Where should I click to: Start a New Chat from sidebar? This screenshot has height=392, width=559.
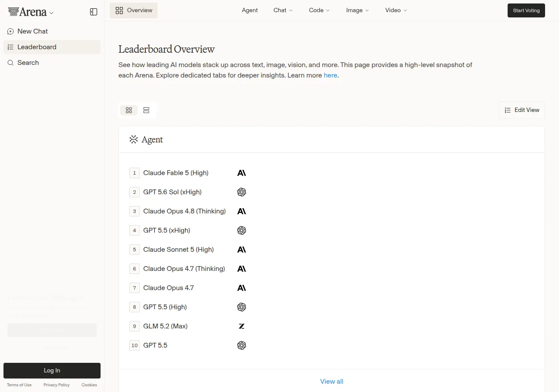tap(52, 31)
